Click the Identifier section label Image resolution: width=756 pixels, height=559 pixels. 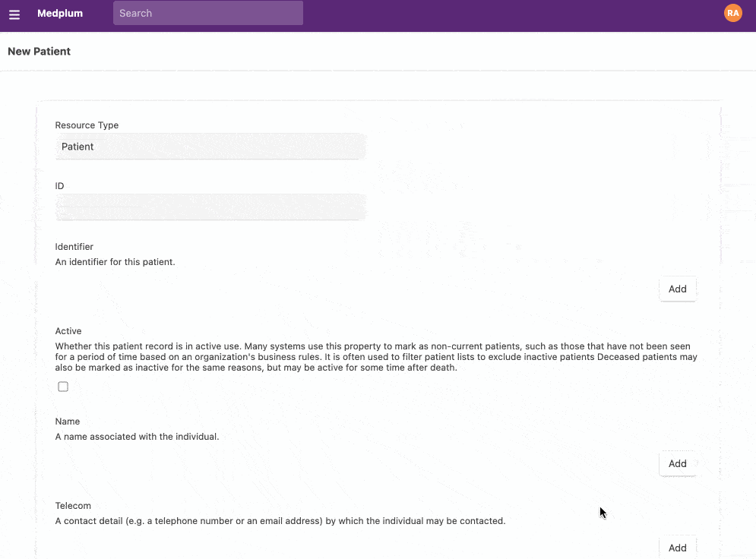pos(74,247)
